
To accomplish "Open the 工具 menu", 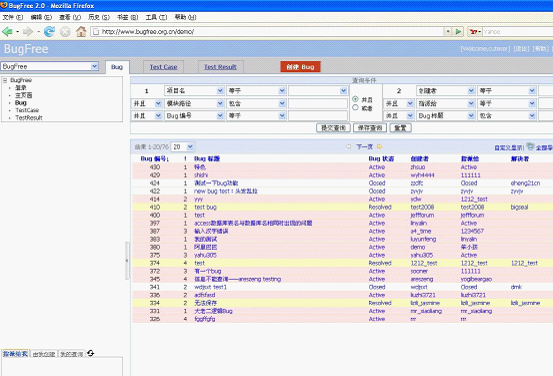I will point(156,17).
